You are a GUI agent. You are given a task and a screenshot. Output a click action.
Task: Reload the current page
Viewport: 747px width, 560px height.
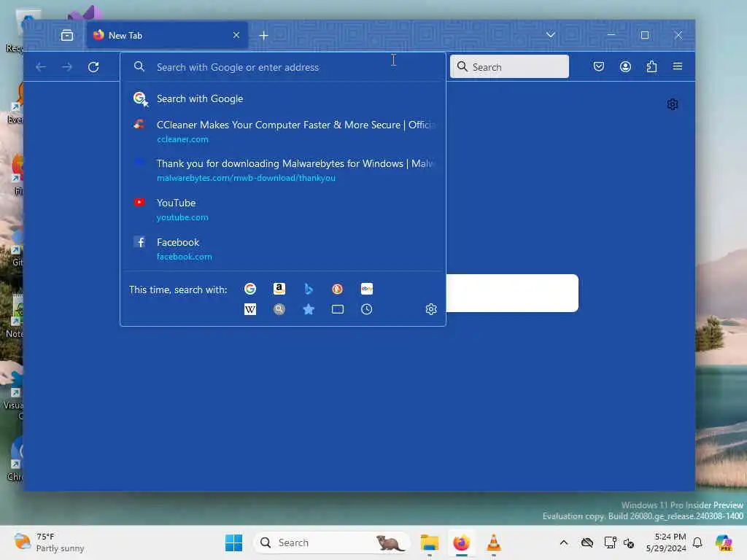pos(93,67)
